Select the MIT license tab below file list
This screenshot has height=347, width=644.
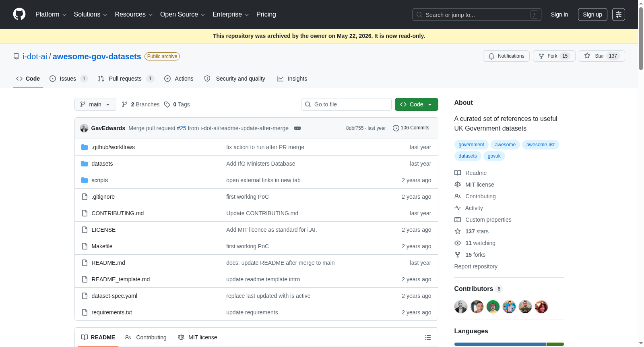tap(198, 337)
